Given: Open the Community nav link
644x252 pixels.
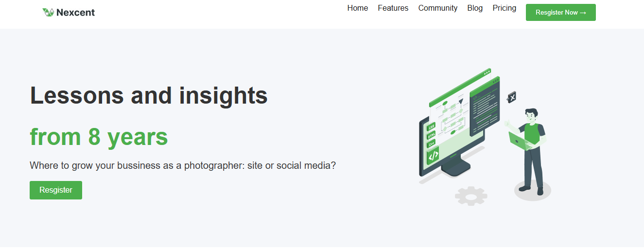Looking at the screenshot, I should 438,8.
